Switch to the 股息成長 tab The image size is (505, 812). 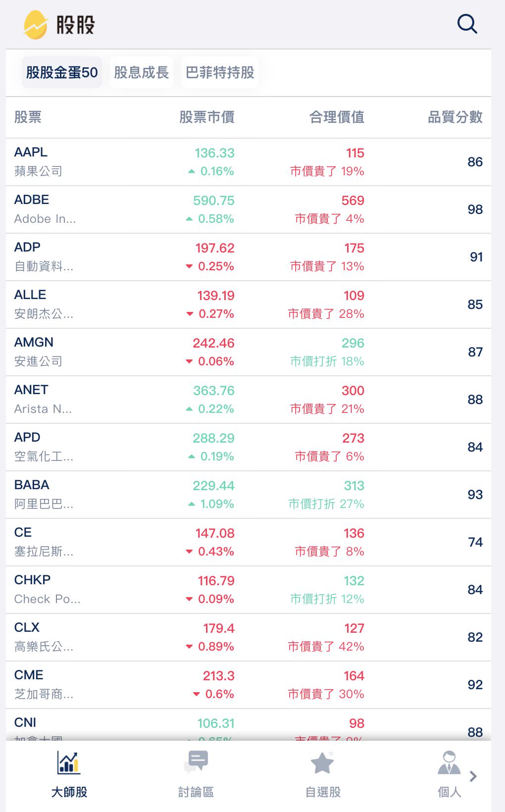click(x=142, y=73)
